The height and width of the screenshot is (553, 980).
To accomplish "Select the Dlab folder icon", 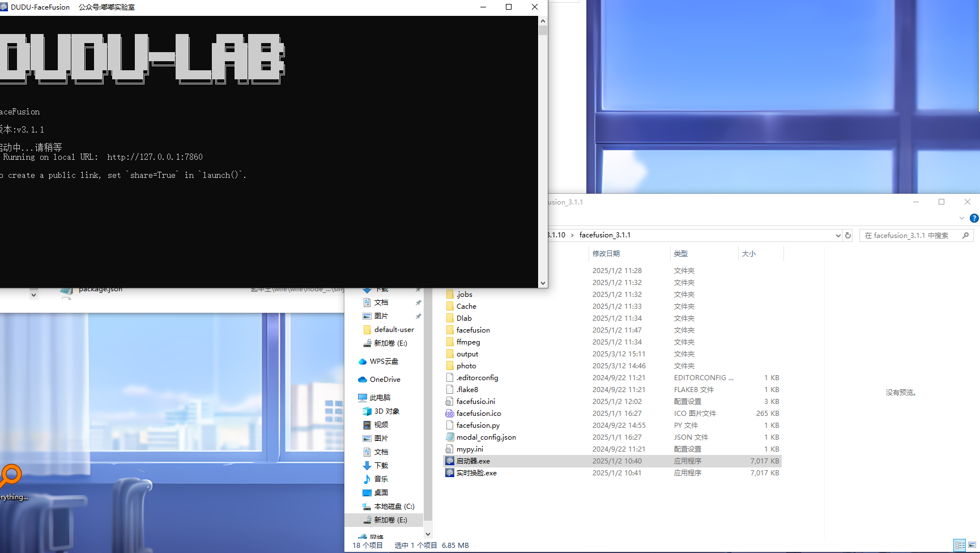I will 450,318.
